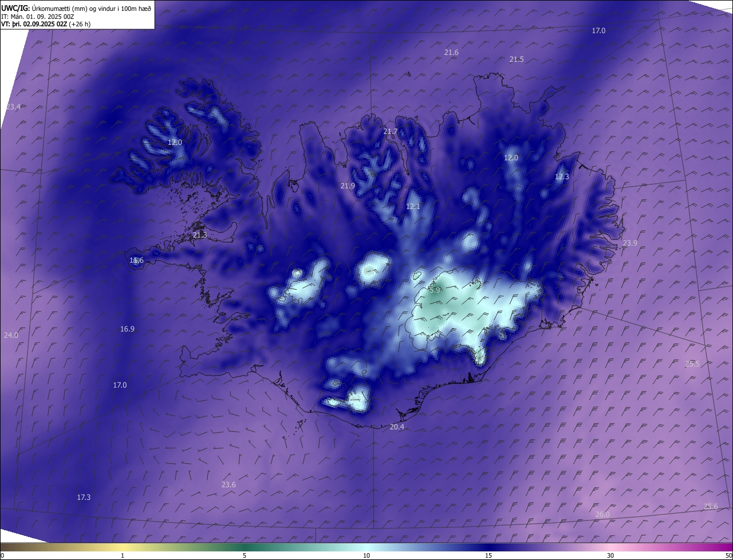
Task: Click the 26.0 value label
Action: click(602, 515)
